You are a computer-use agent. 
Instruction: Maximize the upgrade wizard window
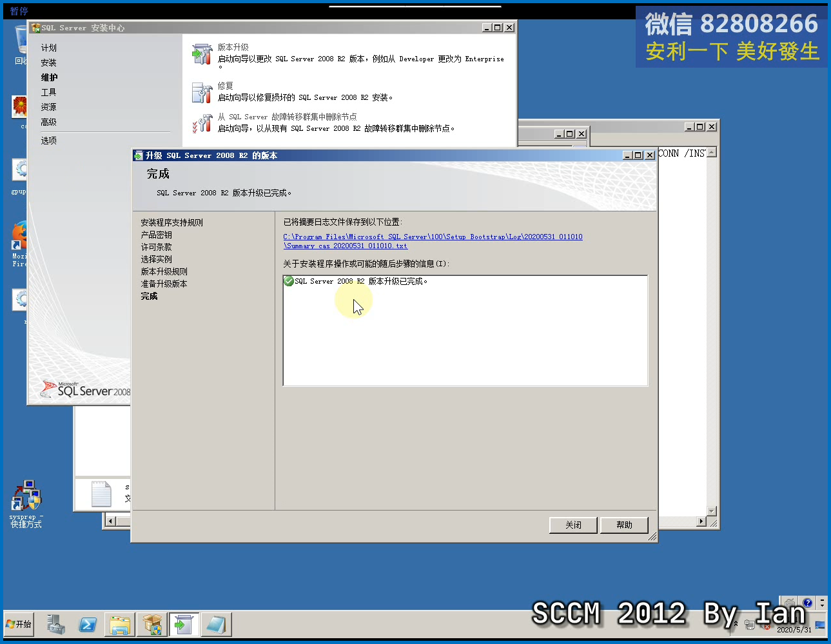[638, 155]
